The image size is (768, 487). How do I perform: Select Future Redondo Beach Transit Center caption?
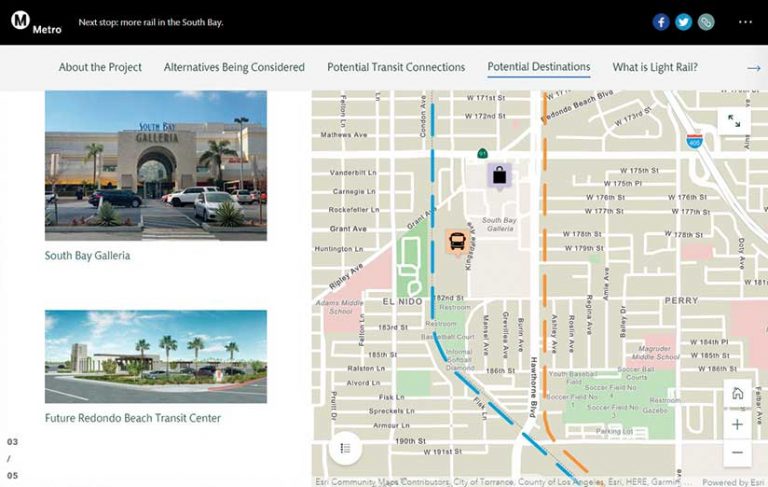pos(133,418)
